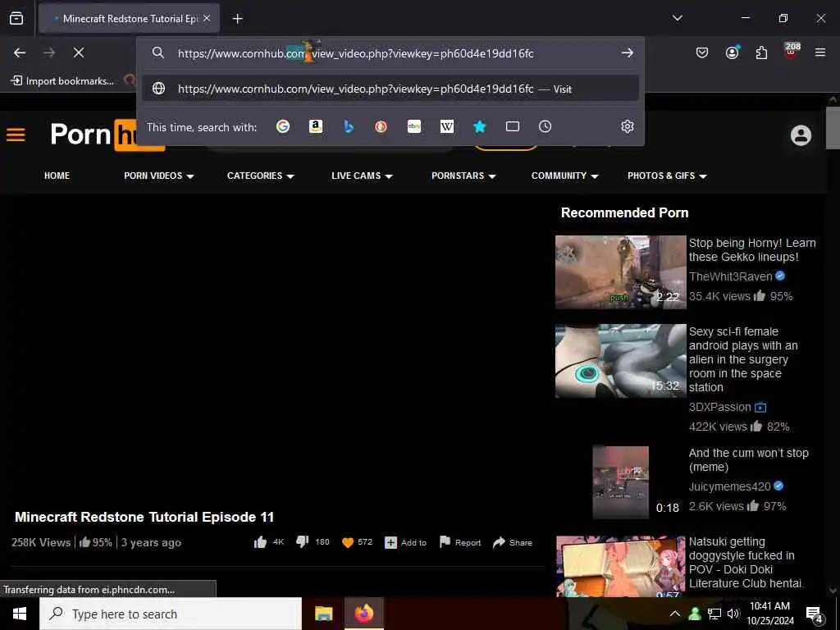The width and height of the screenshot is (840, 630).
Task: Open the Juicymemes420 uploader link
Action: tap(729, 486)
